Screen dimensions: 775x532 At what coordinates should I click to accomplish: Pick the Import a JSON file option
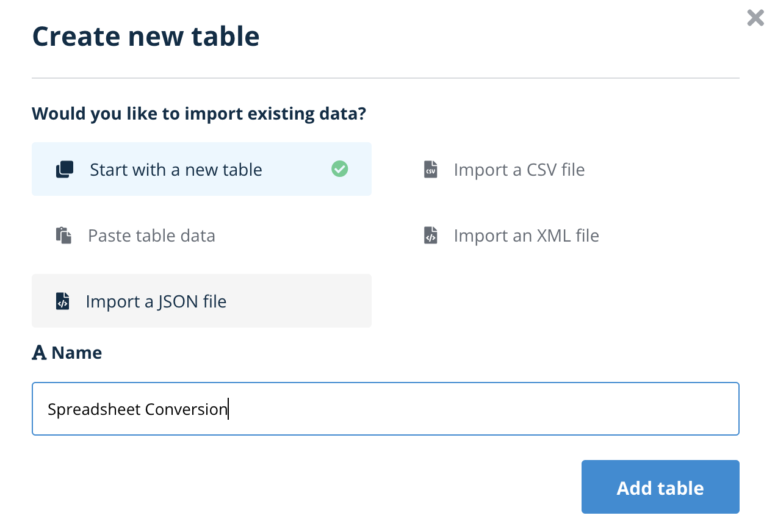(201, 301)
